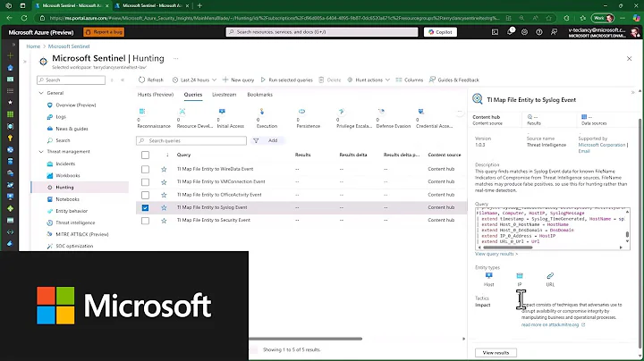Click the Execution tactic icon

[x=262, y=112]
